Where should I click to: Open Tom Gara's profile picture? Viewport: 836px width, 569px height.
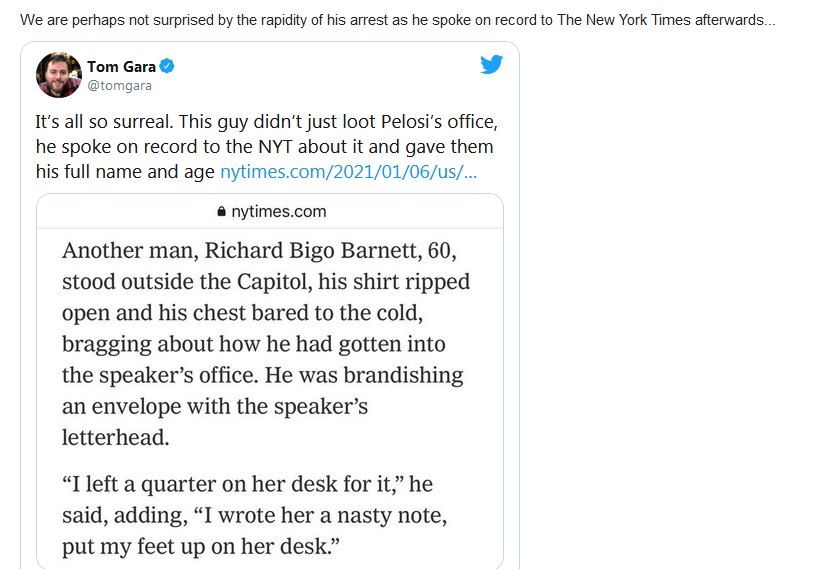click(59, 75)
